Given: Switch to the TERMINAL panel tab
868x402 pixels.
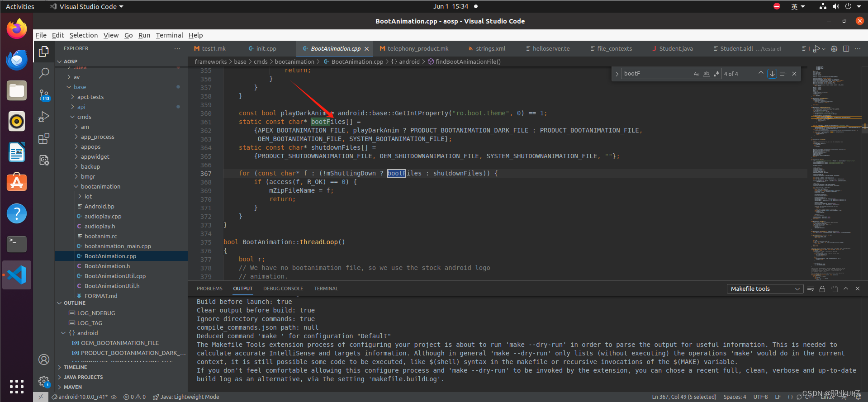Looking at the screenshot, I should point(326,288).
